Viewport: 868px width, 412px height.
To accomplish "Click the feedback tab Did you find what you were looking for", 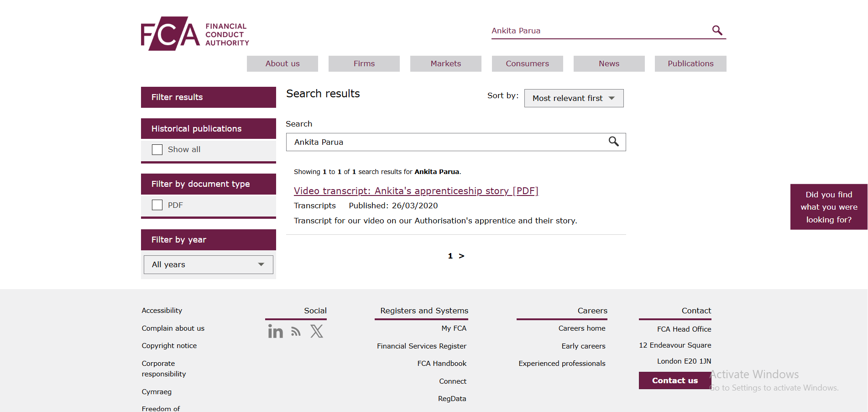I will [829, 207].
